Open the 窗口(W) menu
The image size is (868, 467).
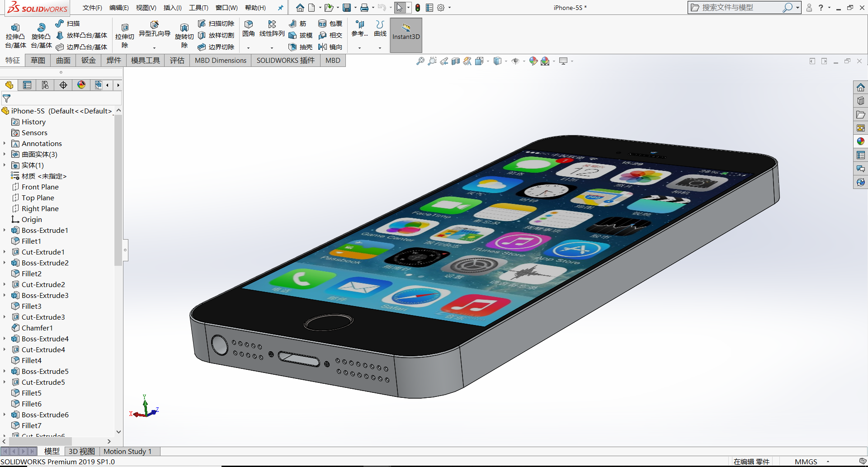(226, 8)
